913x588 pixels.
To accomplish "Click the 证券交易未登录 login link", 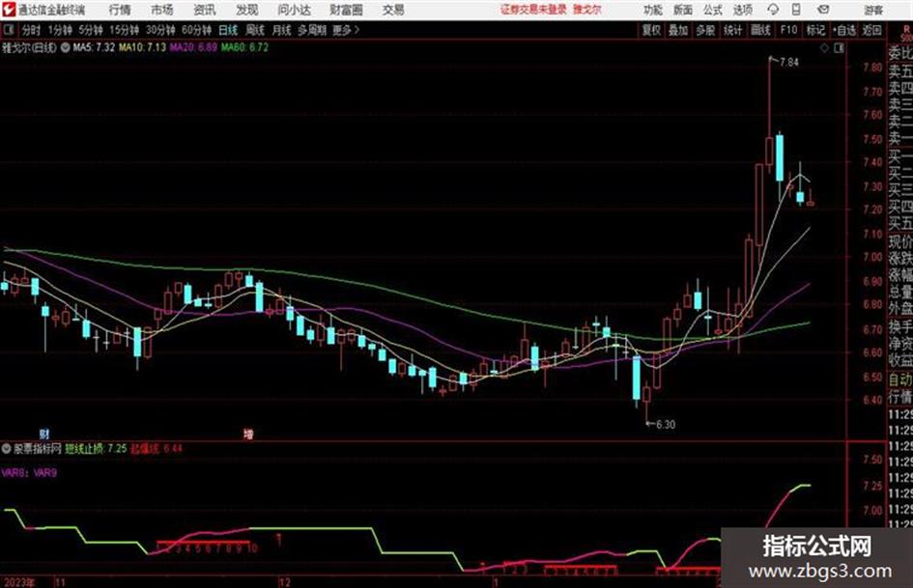I will [533, 10].
